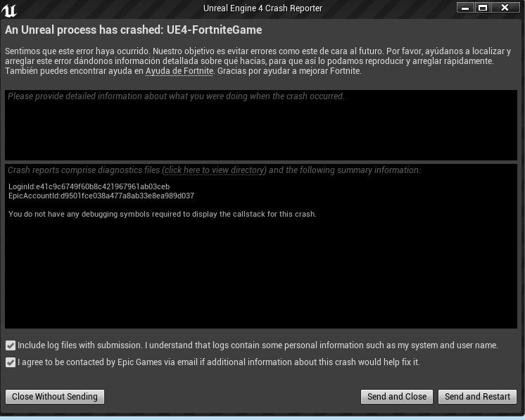Toggle the include log files checkbox
Image resolution: width=525 pixels, height=420 pixels.
[11, 345]
